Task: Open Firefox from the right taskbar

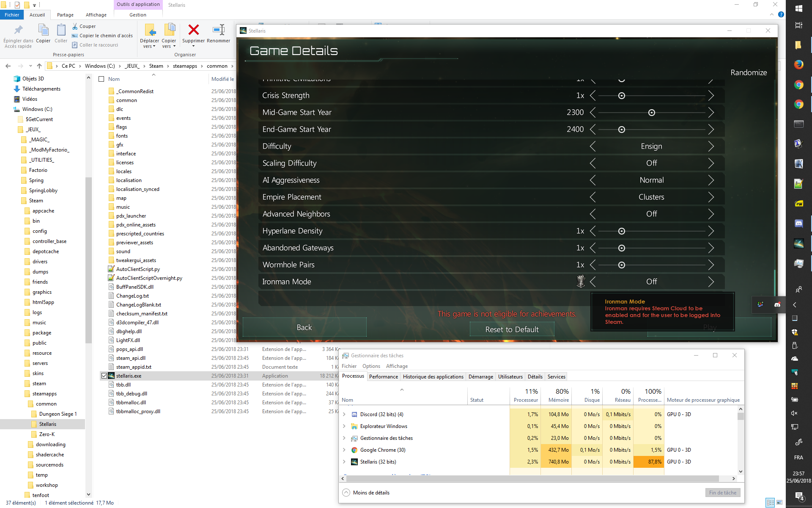Action: tap(798, 64)
